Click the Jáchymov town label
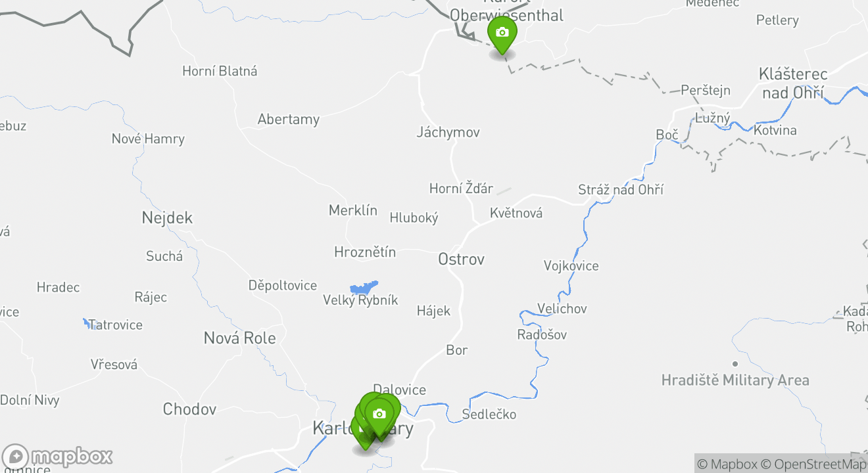This screenshot has height=473, width=868. [448, 132]
